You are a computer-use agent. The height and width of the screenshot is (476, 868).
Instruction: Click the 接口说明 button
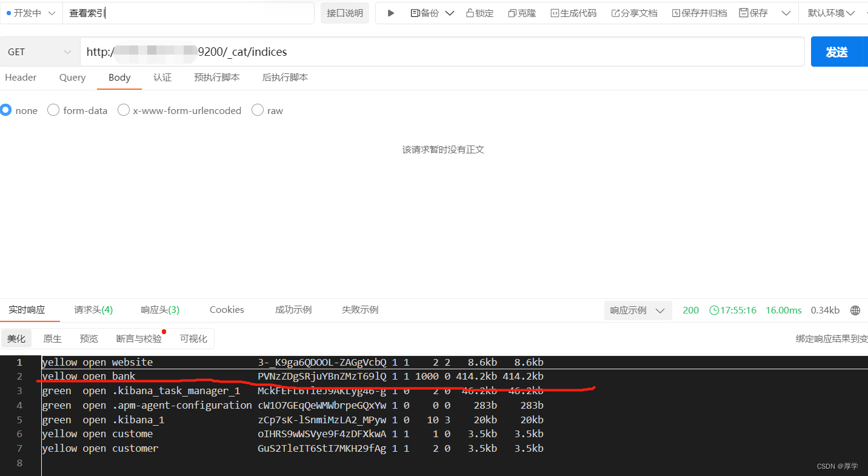pos(345,13)
